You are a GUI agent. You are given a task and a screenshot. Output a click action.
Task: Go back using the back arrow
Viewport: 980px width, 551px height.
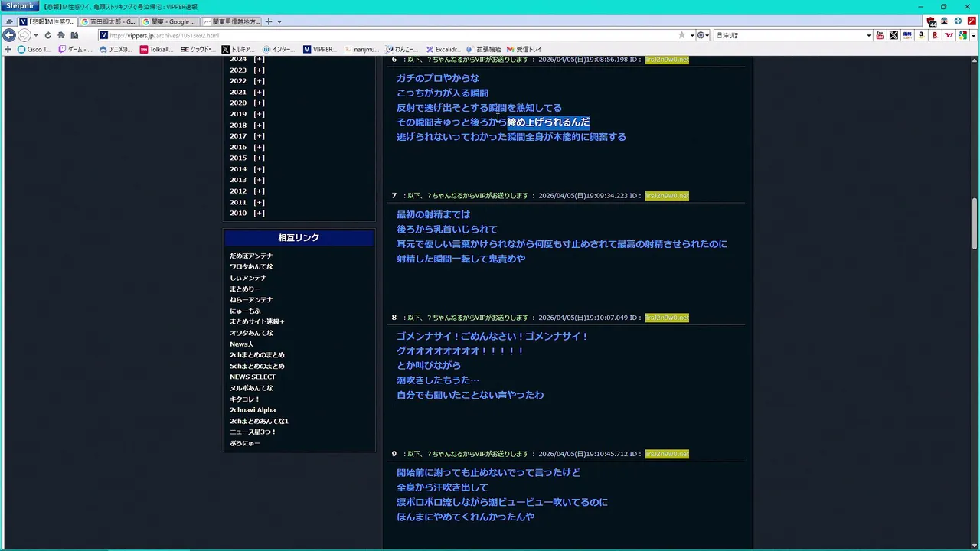[x=9, y=35]
